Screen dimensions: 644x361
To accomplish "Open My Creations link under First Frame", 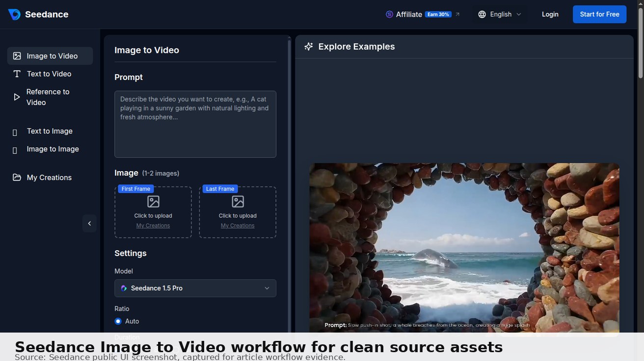I will point(153,226).
